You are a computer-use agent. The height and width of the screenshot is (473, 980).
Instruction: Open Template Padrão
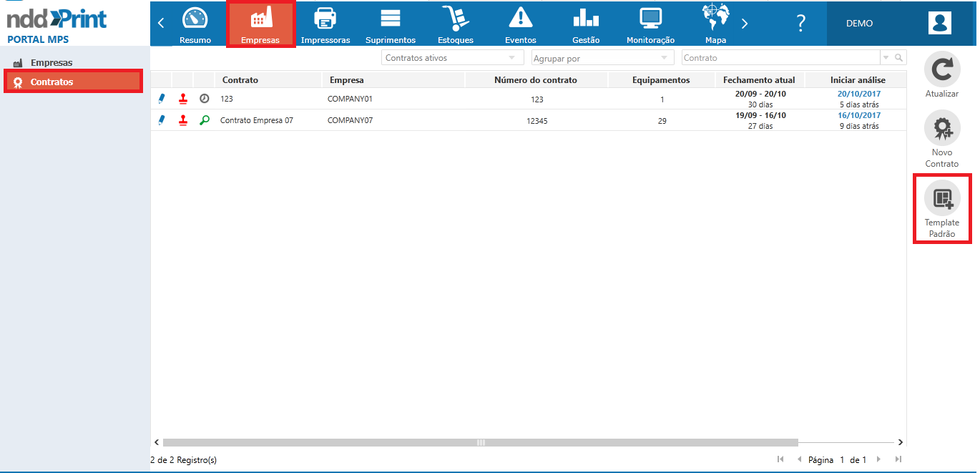click(942, 198)
